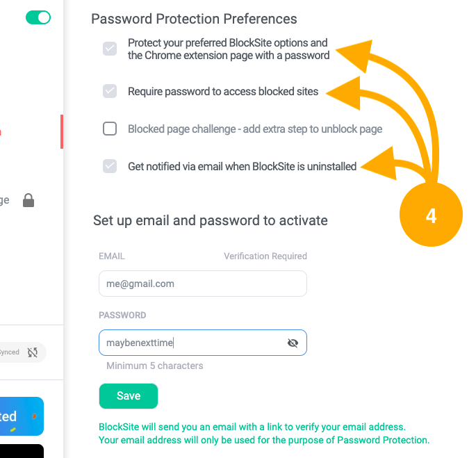Click the red active-item bar in the sidebar
The width and height of the screenshot is (476, 458).
coord(62,131)
